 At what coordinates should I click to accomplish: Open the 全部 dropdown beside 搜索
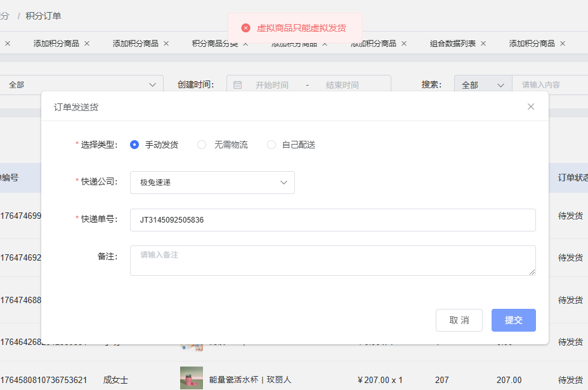coord(483,85)
